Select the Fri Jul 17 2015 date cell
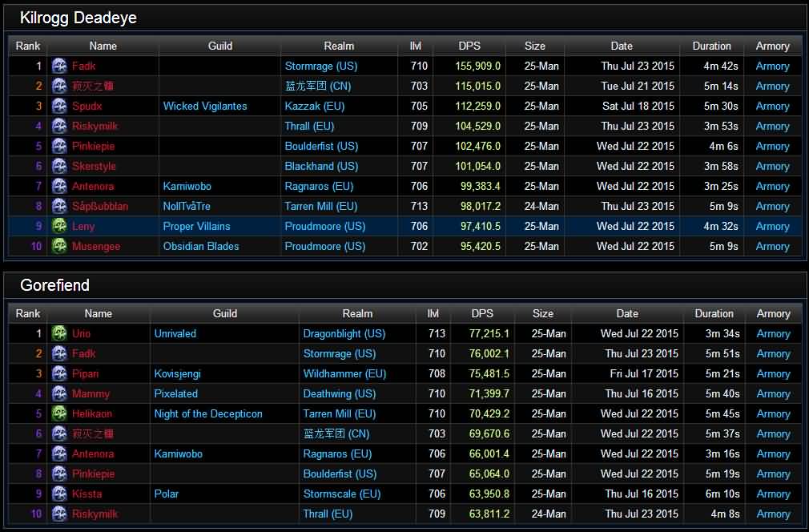 point(643,373)
